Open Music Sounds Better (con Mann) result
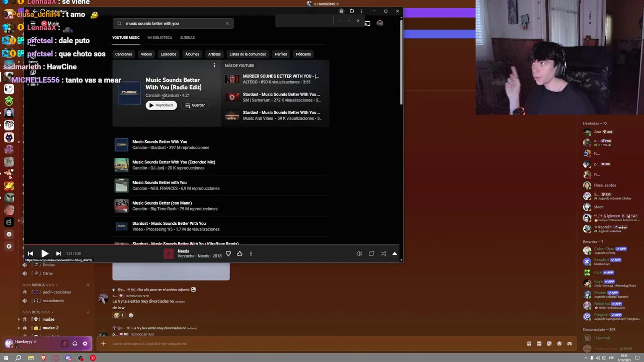 (221, 206)
